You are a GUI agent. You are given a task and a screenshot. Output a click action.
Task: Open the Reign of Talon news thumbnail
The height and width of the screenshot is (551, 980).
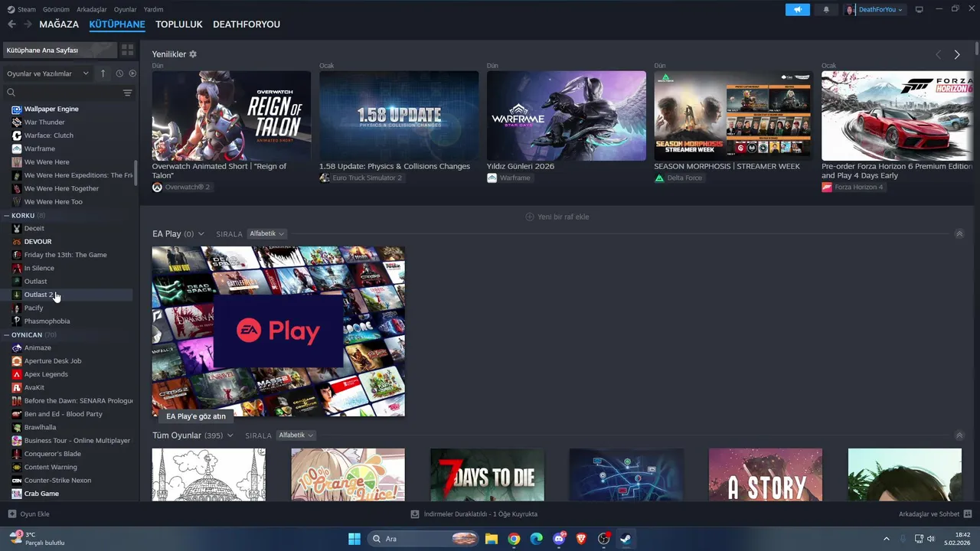click(x=231, y=116)
